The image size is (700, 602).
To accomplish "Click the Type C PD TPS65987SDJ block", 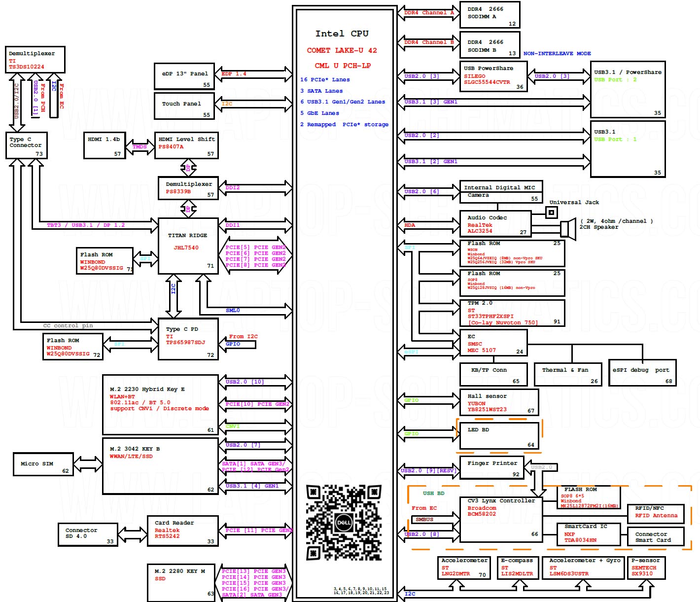I will pos(188,339).
